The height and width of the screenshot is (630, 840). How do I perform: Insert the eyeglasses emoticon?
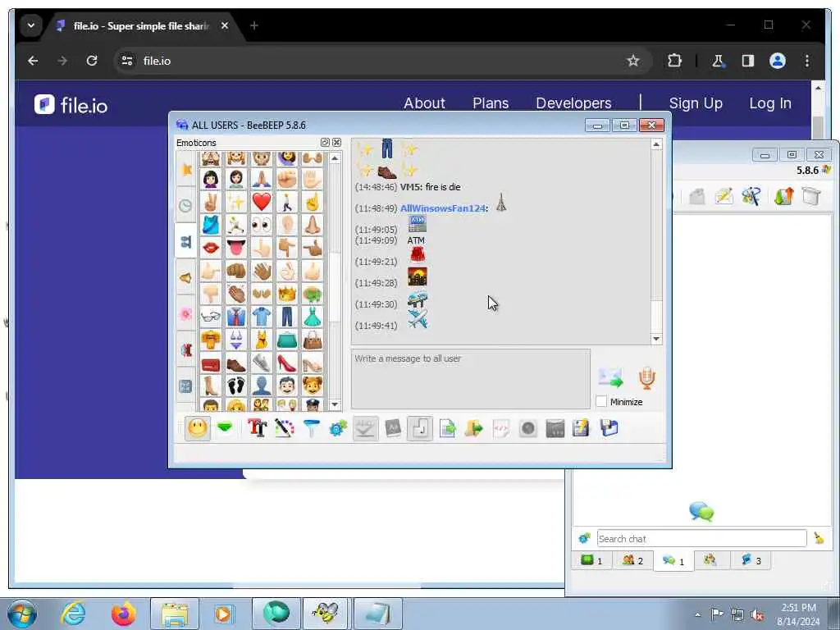click(211, 317)
